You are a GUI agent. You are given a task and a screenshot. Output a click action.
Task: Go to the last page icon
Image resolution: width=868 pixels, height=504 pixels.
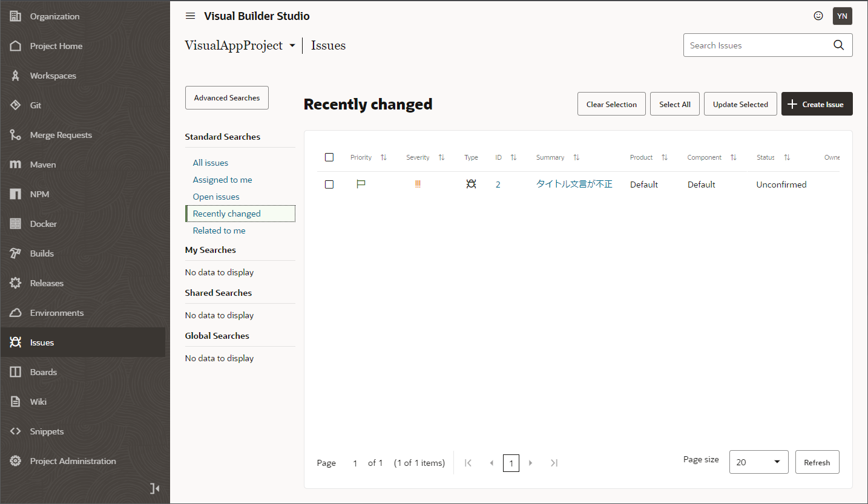pos(554,463)
